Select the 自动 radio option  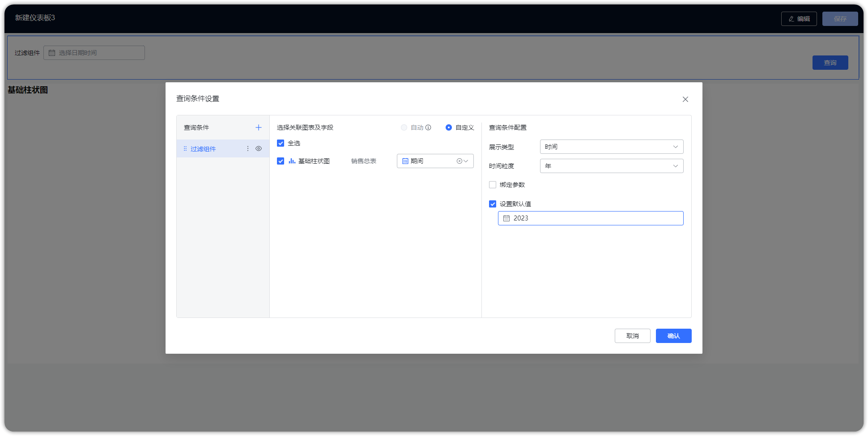(x=404, y=127)
